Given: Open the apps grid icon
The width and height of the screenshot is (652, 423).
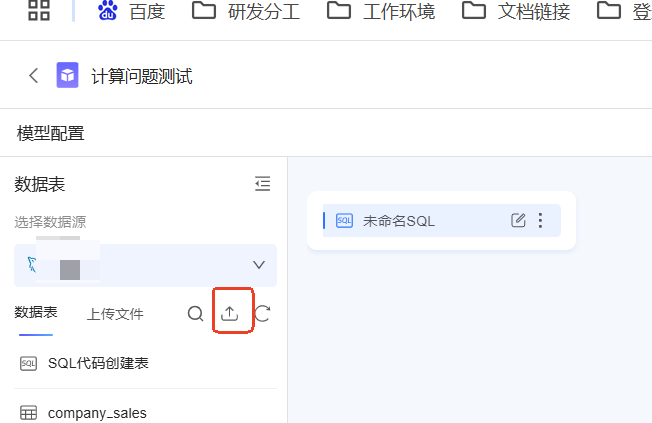Looking at the screenshot, I should (39, 10).
